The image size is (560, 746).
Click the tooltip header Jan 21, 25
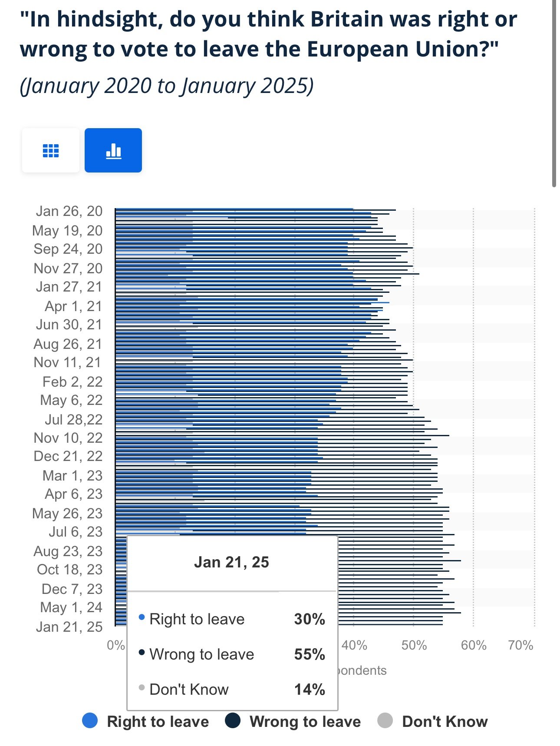232,562
